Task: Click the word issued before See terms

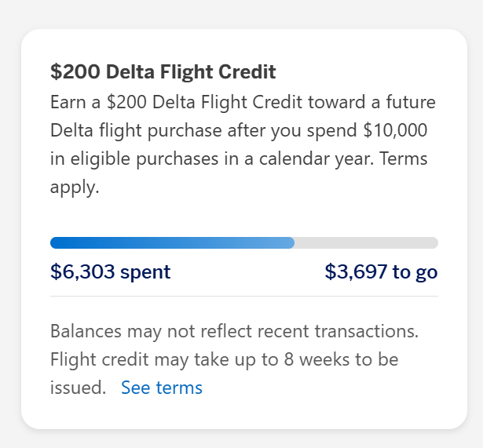Action: point(78,387)
